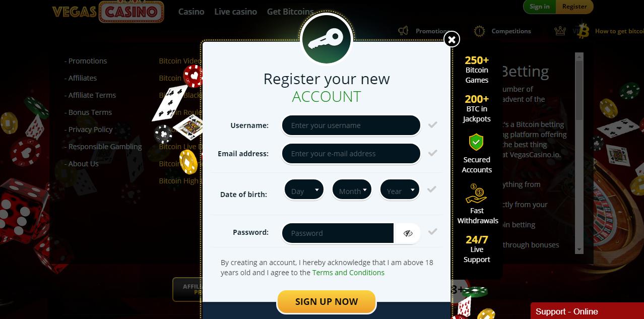
Task: Click the VIP crown icon
Action: coord(560,31)
